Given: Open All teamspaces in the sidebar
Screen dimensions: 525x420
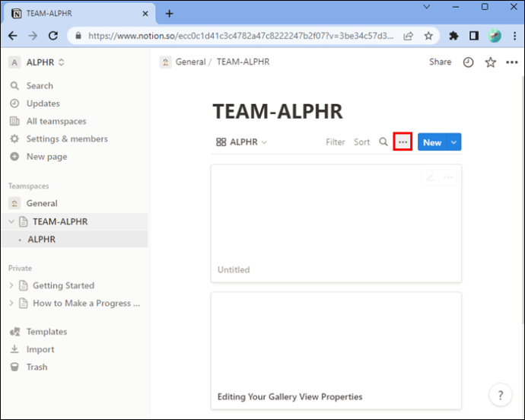Looking at the screenshot, I should point(56,121).
